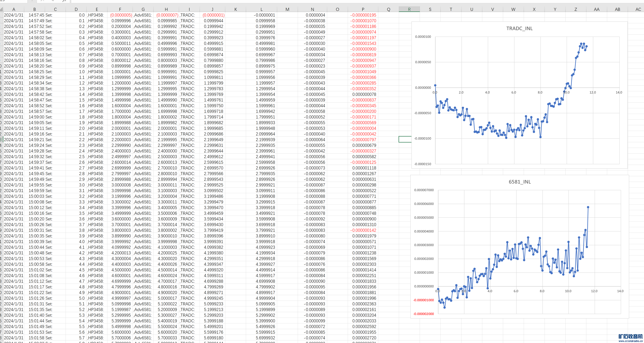The image size is (644, 343).
Task: Click the Insert Function fx icon
Action: (64, 1)
